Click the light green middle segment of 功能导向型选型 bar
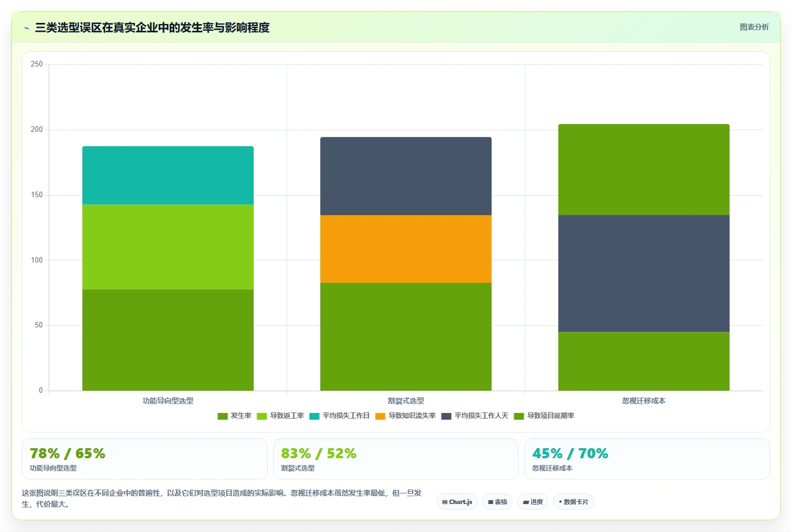 point(168,247)
